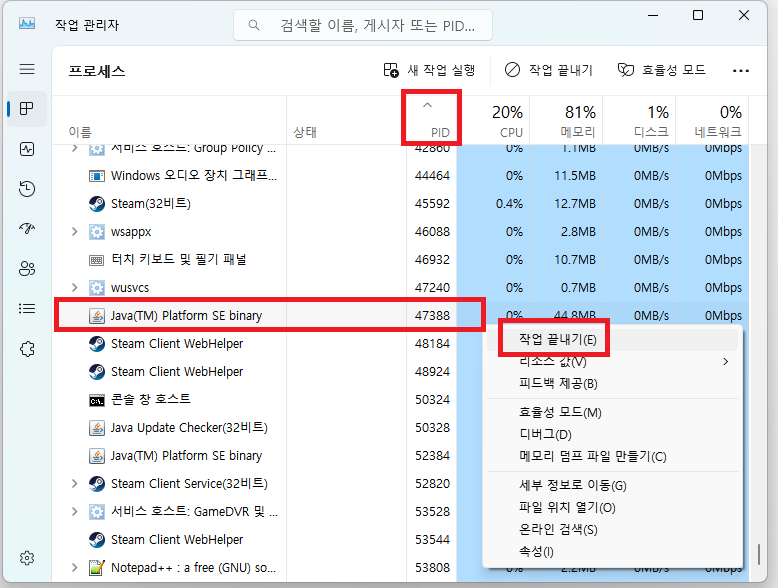The height and width of the screenshot is (588, 778).
Task: Expand the 서비스 호스트: GameDVR group
Action: click(x=74, y=511)
